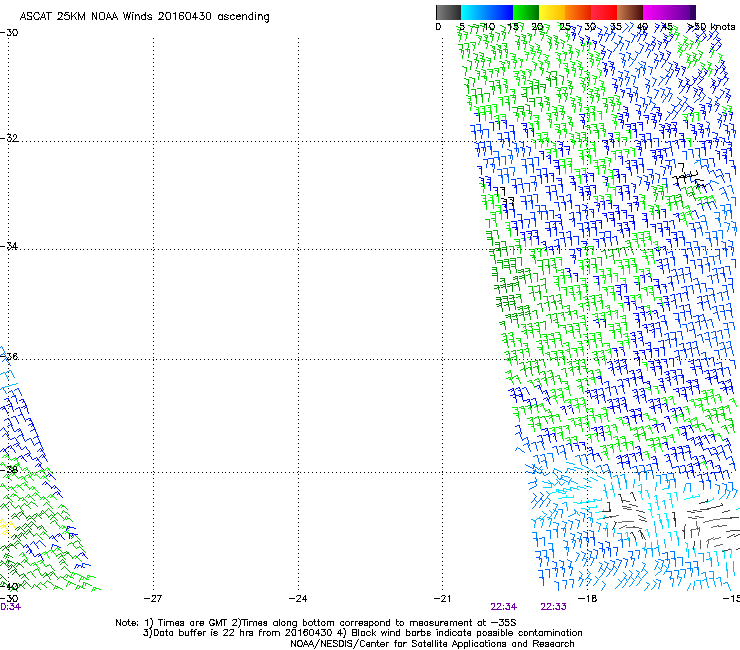Pick the orange 25-30 knots legend color
Image resolution: width=740 pixels, height=650 pixels.
coord(578,12)
